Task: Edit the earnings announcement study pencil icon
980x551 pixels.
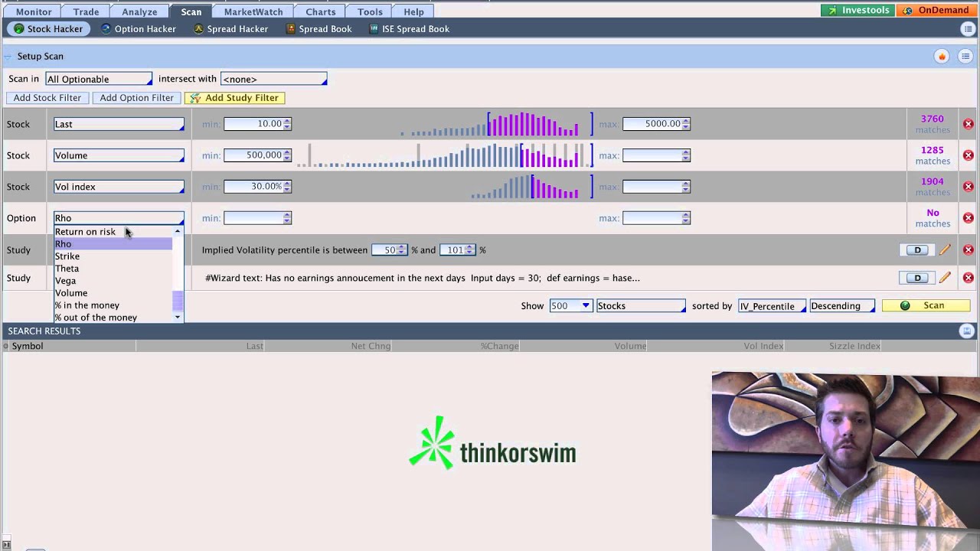Action: coord(945,278)
